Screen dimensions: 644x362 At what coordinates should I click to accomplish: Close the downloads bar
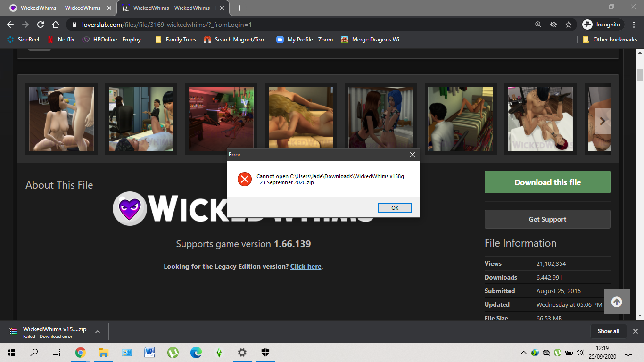pyautogui.click(x=635, y=331)
